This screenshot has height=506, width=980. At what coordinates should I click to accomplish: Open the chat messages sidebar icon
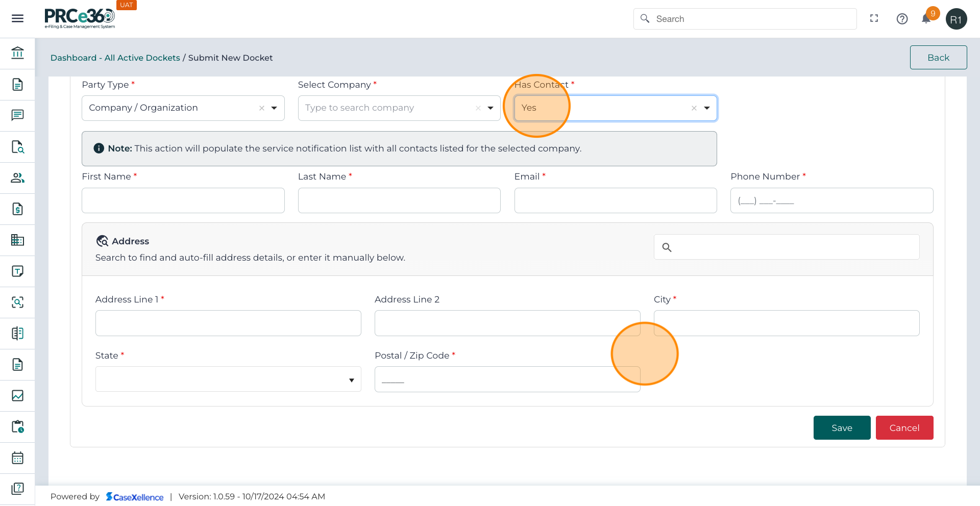coord(17,115)
